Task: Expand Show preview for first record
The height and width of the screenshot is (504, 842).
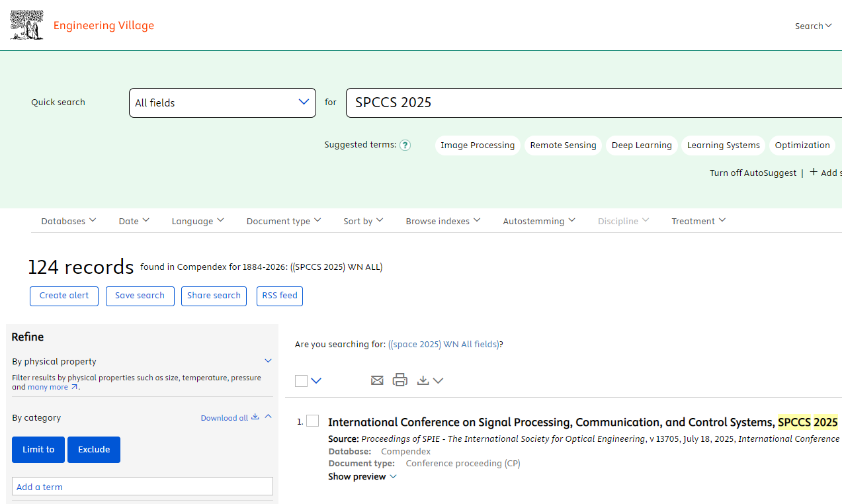Action: click(362, 477)
